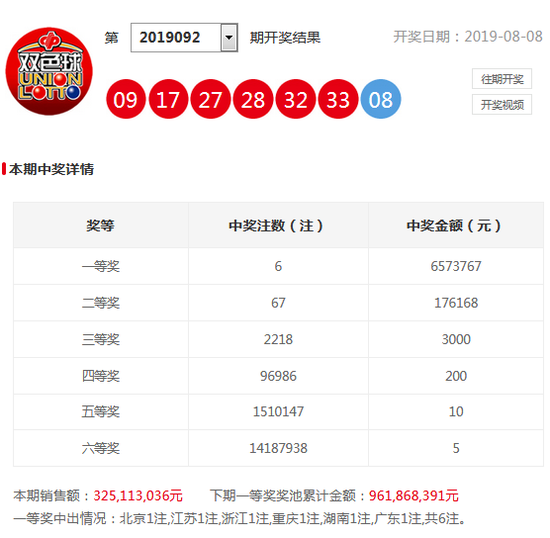Open the issue number dropdown arrow
This screenshot has height=538, width=550.
click(229, 38)
